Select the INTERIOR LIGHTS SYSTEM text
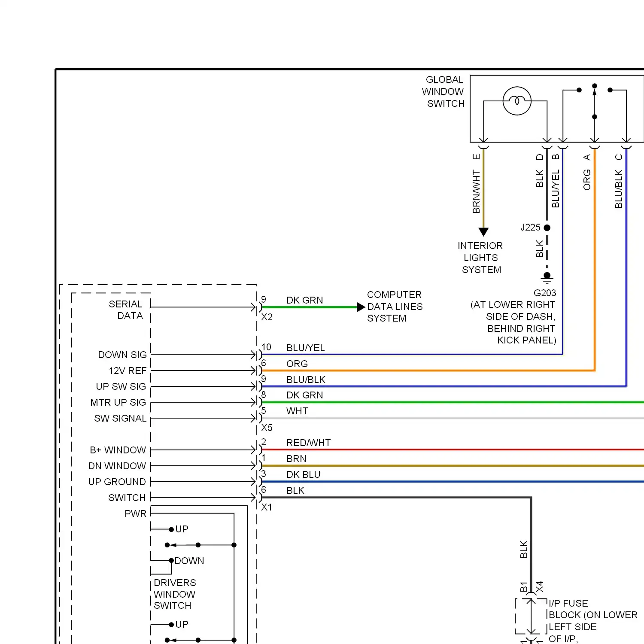Image resolution: width=644 pixels, height=644 pixels. point(480,258)
